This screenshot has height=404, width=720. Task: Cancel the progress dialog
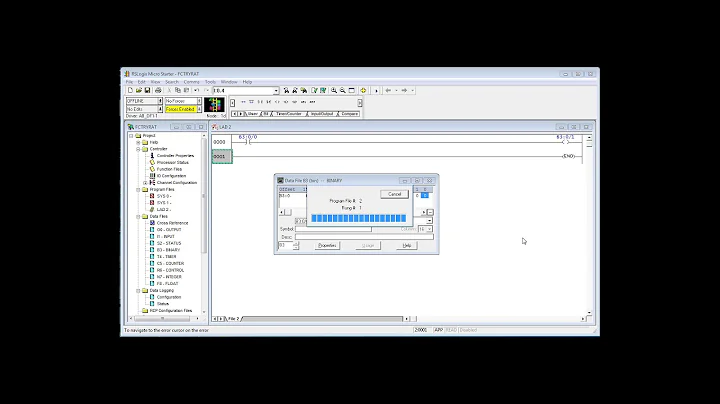pyautogui.click(x=394, y=194)
